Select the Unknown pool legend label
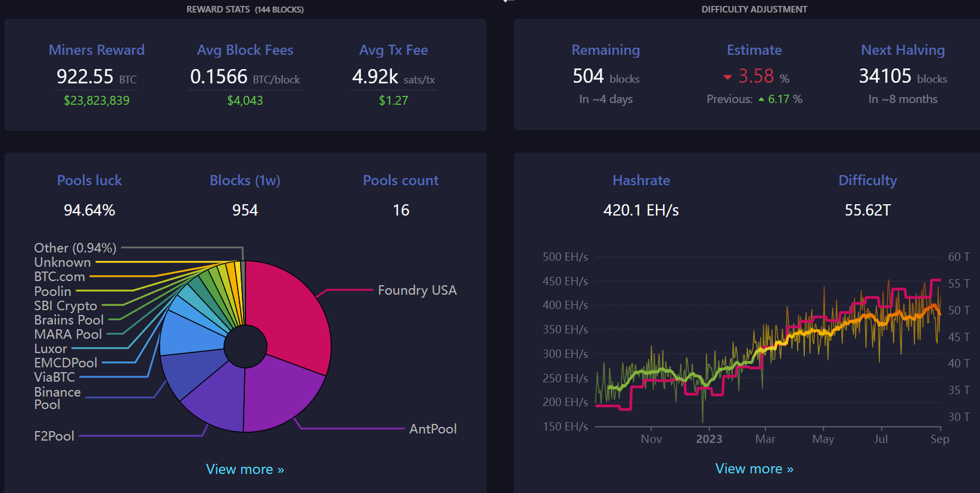This screenshot has height=493, width=980. pyautogui.click(x=63, y=262)
